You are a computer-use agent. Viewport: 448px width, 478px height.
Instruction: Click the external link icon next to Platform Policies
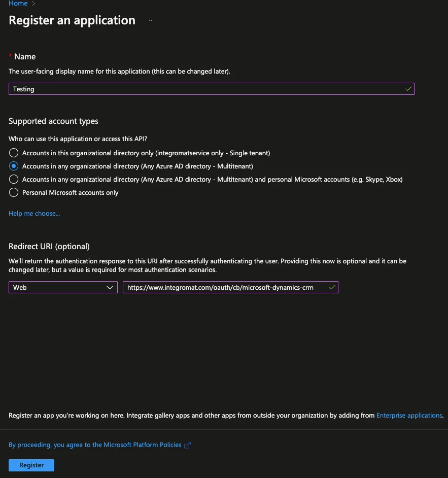[x=188, y=445]
